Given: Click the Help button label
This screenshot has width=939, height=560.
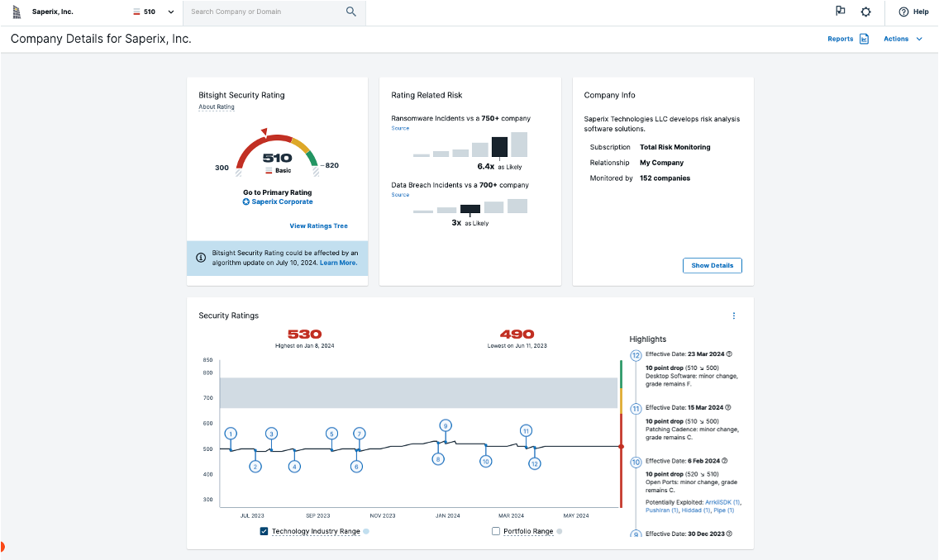Looking at the screenshot, I should (921, 12).
